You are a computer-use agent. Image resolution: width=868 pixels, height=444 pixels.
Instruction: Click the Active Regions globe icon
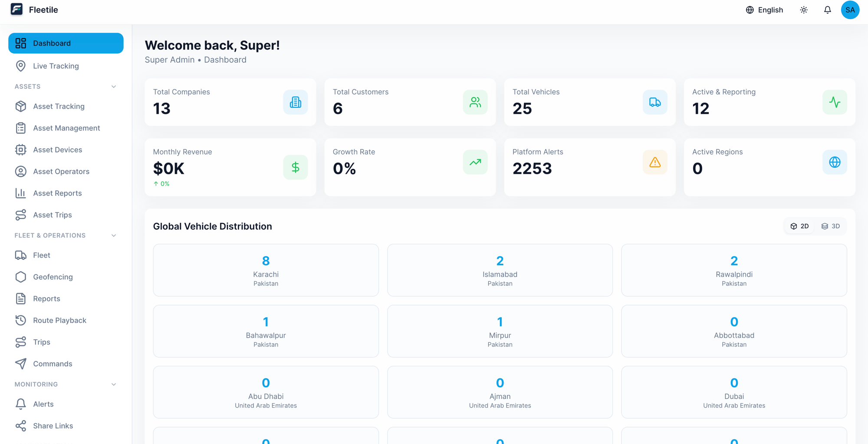835,162
